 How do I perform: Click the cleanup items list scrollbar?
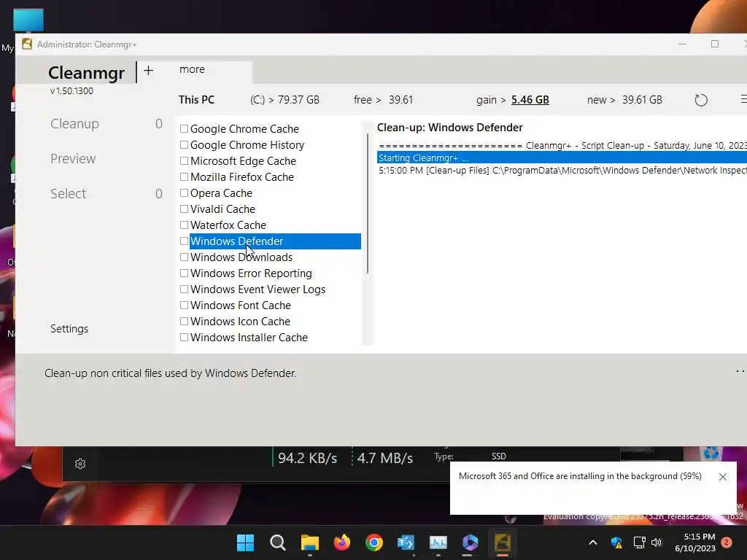click(x=368, y=203)
